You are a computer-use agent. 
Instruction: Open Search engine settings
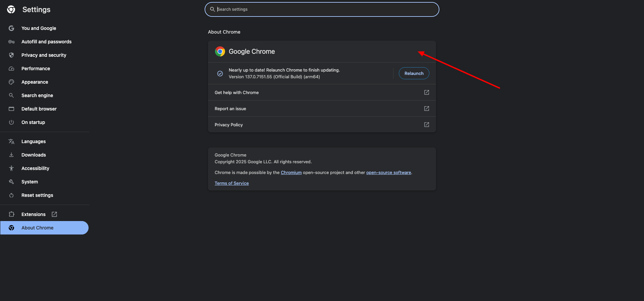click(44, 95)
